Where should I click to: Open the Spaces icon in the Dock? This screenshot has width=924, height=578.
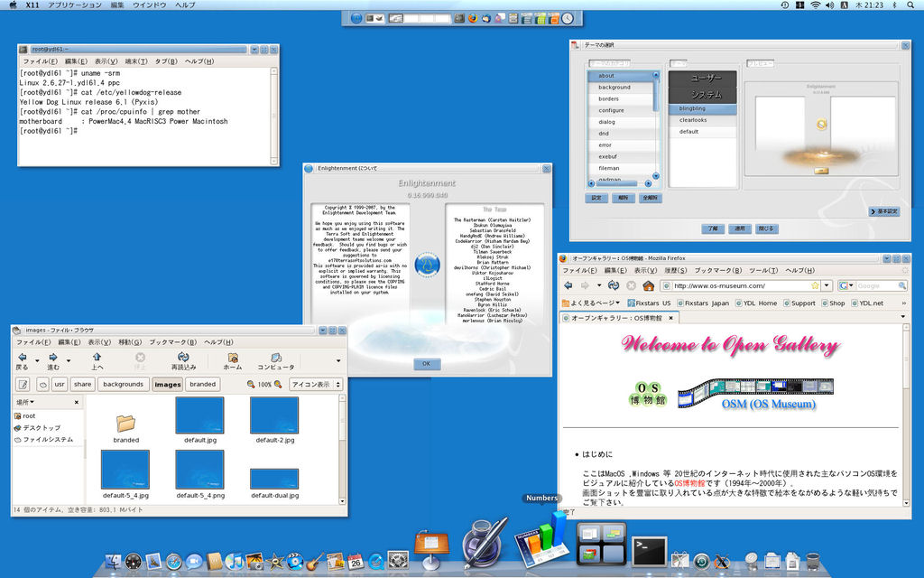[601, 544]
